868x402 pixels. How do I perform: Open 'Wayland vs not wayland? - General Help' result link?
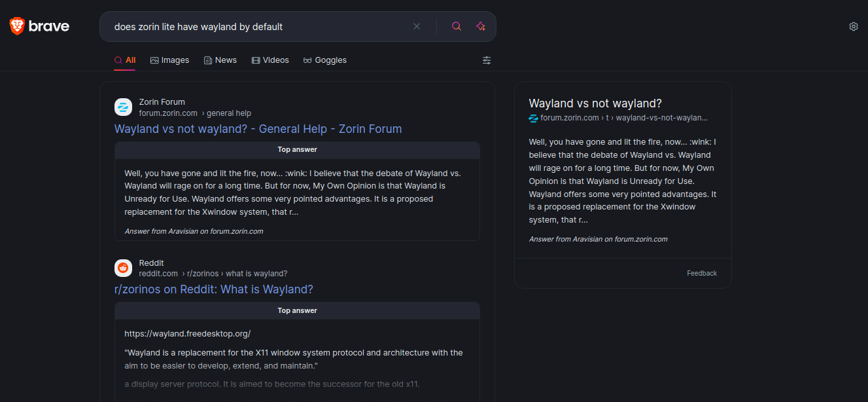click(258, 129)
